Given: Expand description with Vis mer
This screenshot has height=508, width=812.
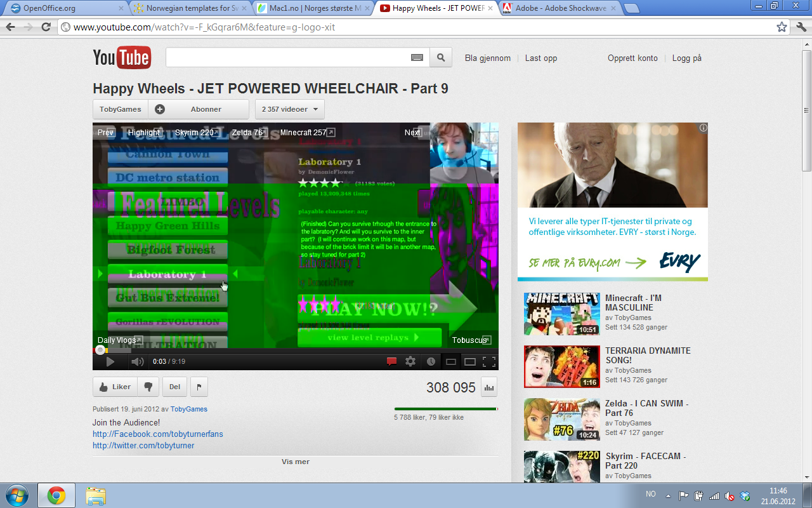Looking at the screenshot, I should coord(296,462).
